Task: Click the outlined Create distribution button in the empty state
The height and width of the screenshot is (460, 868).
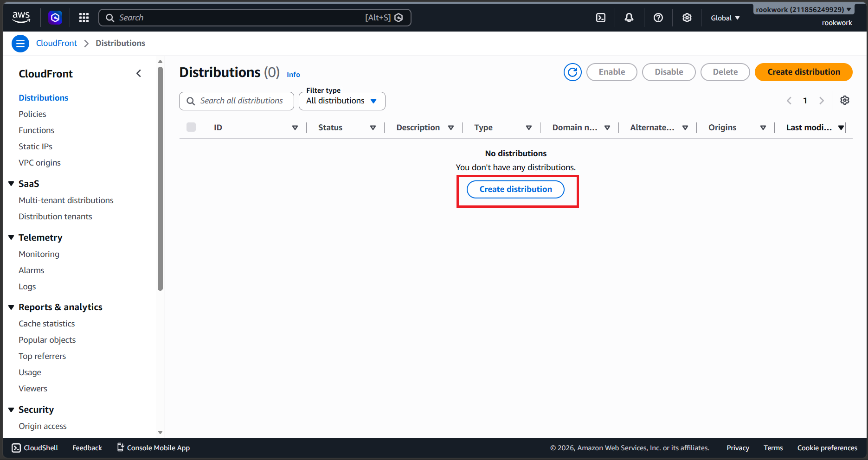Action: coord(515,189)
